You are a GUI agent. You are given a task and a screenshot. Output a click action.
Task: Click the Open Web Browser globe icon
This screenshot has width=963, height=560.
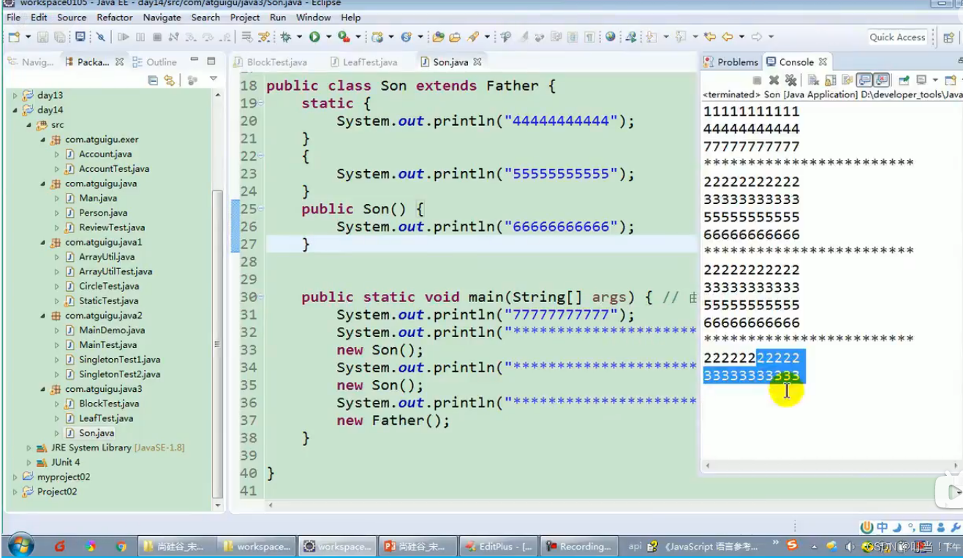610,37
